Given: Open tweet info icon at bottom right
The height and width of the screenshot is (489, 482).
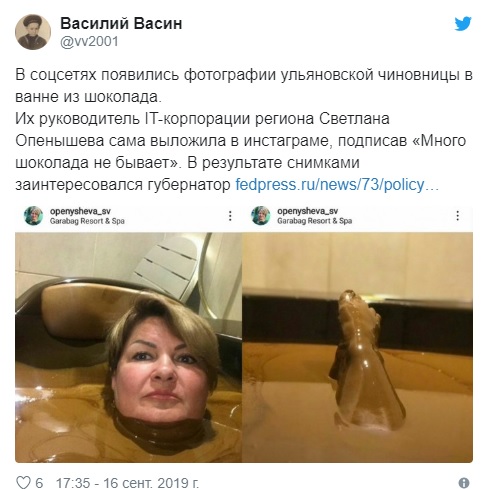Looking at the screenshot, I should [464, 483].
